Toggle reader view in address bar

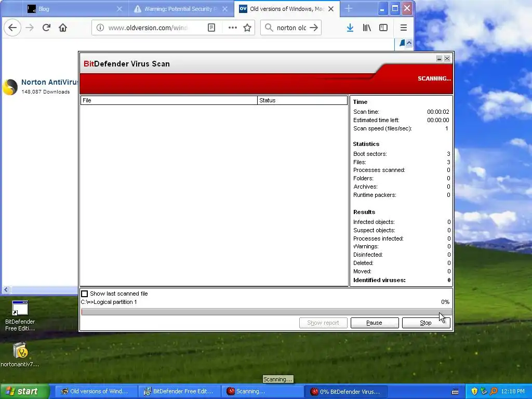point(211,28)
